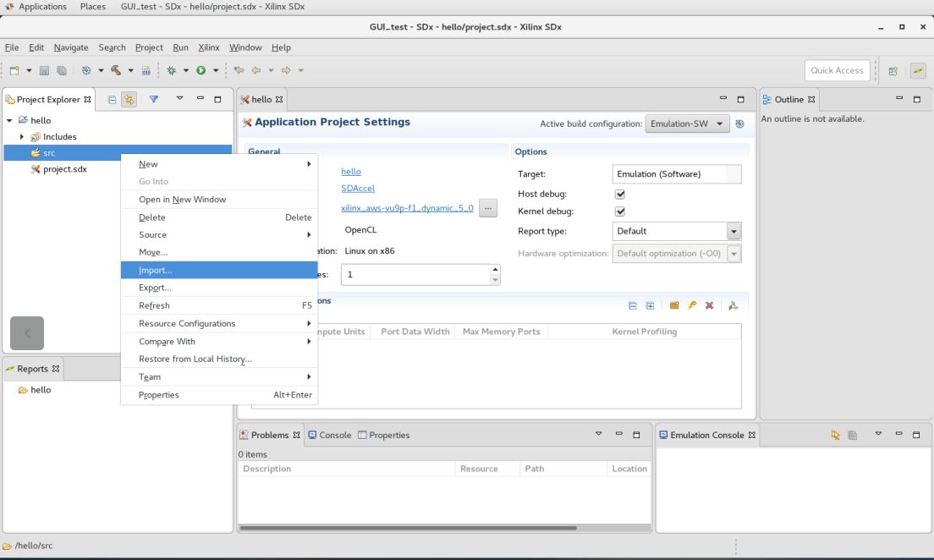Viewport: 934px width, 560px height.
Task: Click collapse-all icon in Hardware Functions toolbar
Action: pos(633,305)
